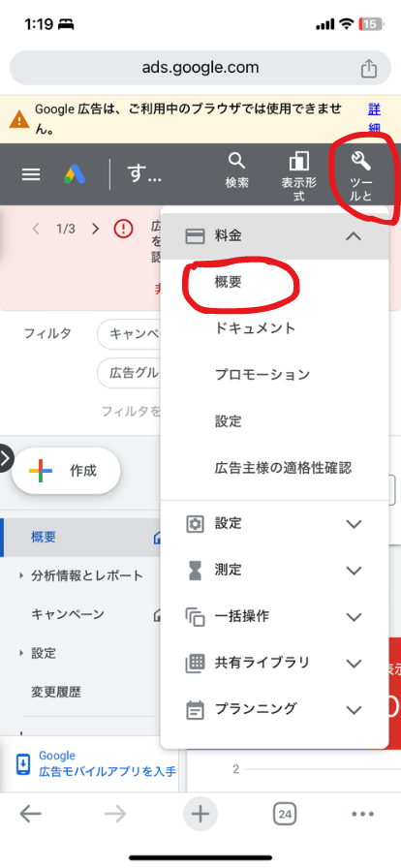This screenshot has height=868, width=401.
Task: Expand the 共有ライブラリ section chevron
Action: (354, 664)
